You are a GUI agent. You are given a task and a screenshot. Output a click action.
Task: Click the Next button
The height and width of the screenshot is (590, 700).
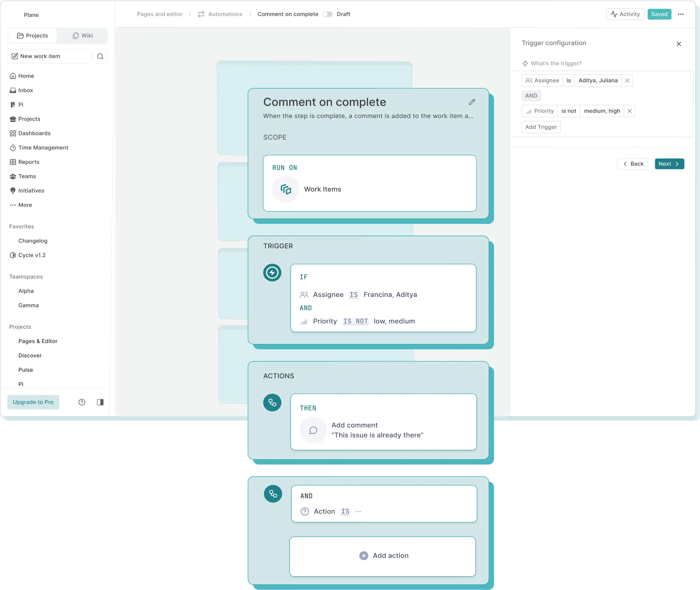tap(669, 164)
